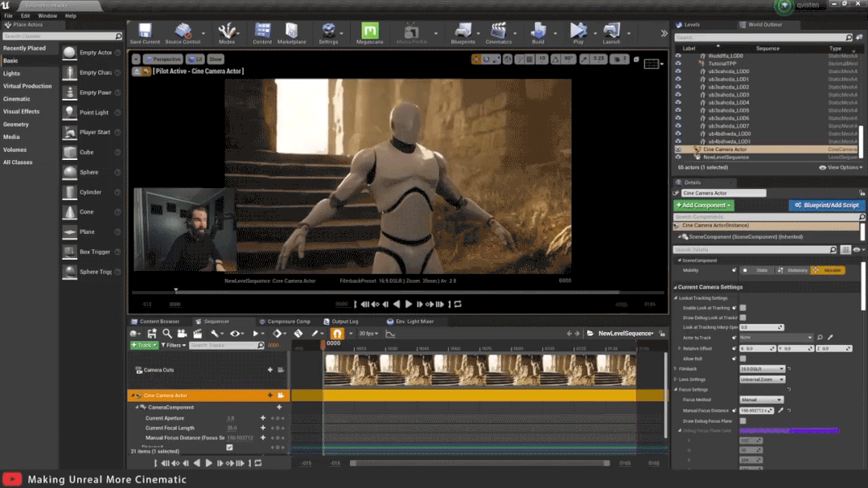Click the Sequencer bottom time range scrollbar
Screen dimensions: 868x488
[x=479, y=463]
